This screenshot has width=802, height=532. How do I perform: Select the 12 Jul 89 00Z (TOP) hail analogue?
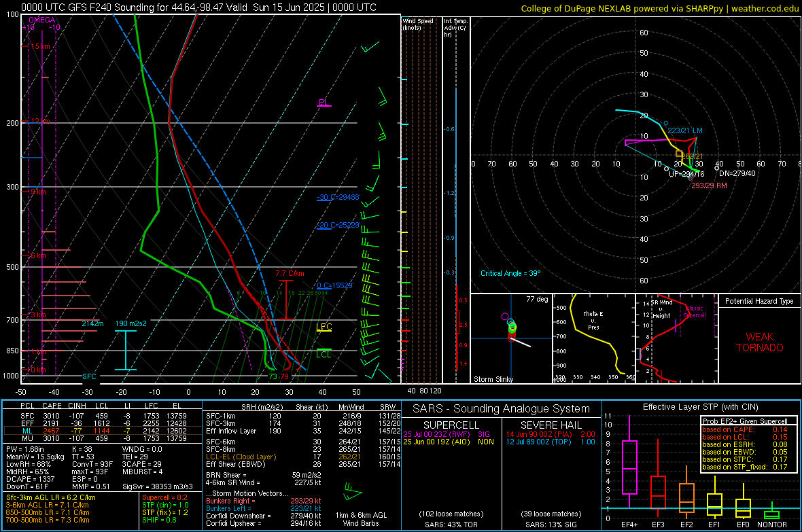[551, 442]
